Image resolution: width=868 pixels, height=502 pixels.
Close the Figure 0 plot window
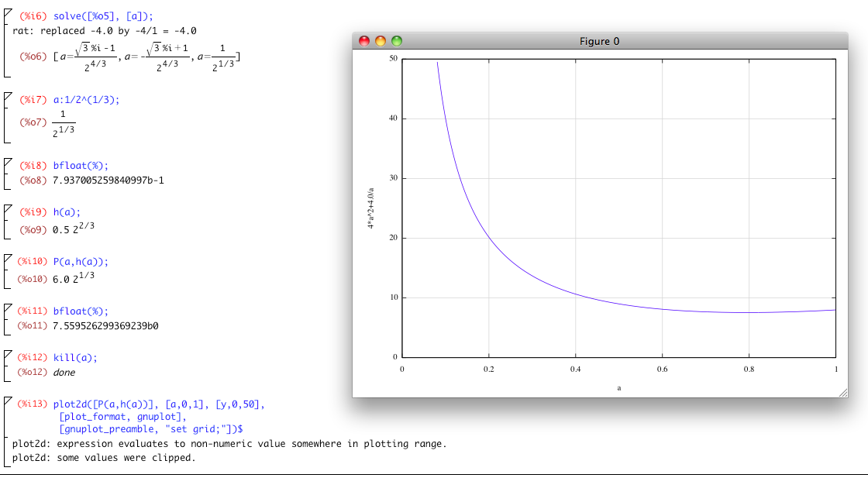tap(363, 41)
